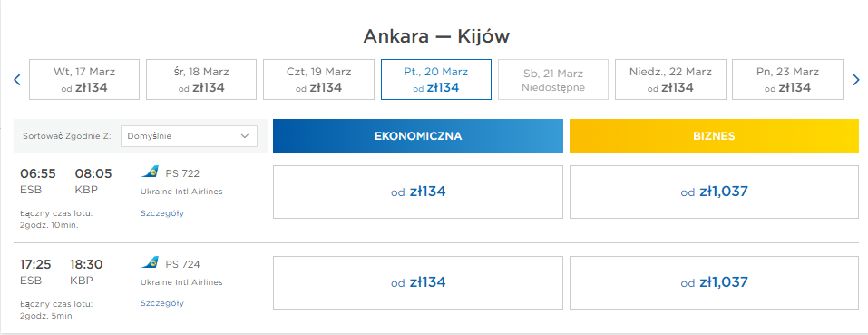Click the BIZNES column header
The width and height of the screenshot is (868, 335).
click(714, 136)
